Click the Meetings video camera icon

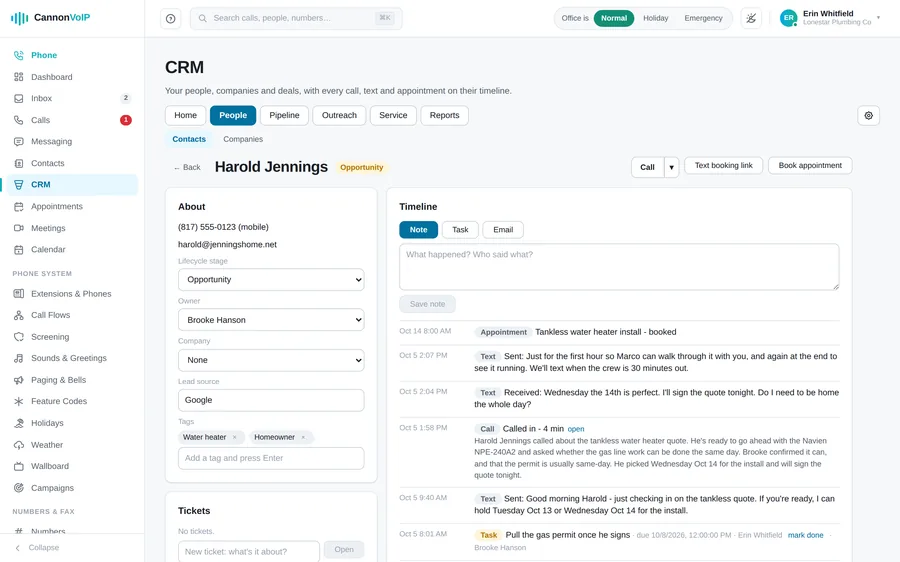(19, 228)
